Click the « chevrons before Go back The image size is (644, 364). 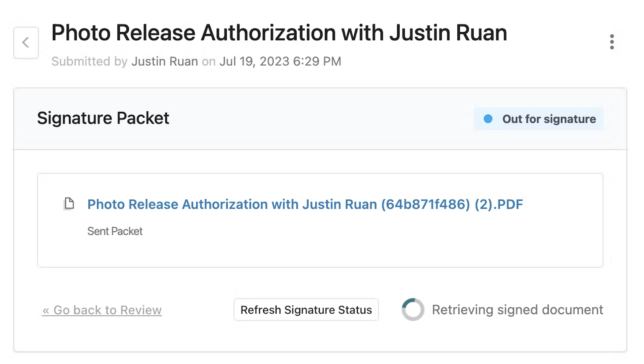pos(46,310)
